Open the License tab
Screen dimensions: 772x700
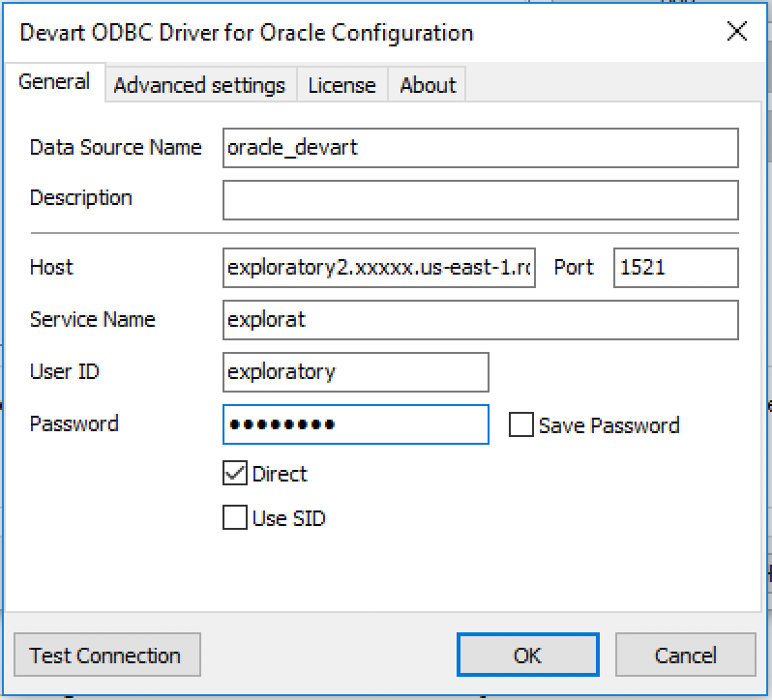[x=342, y=85]
